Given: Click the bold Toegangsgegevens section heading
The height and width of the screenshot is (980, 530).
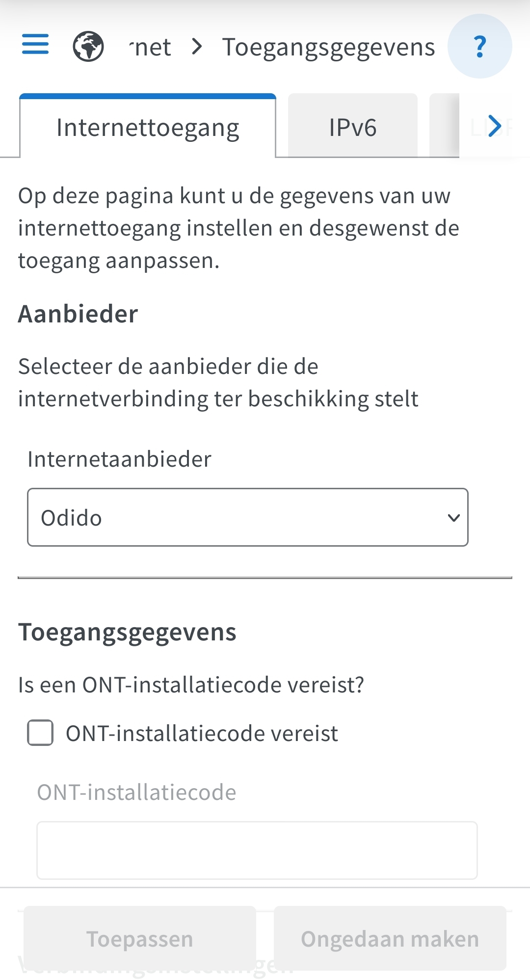Looking at the screenshot, I should coord(127,633).
